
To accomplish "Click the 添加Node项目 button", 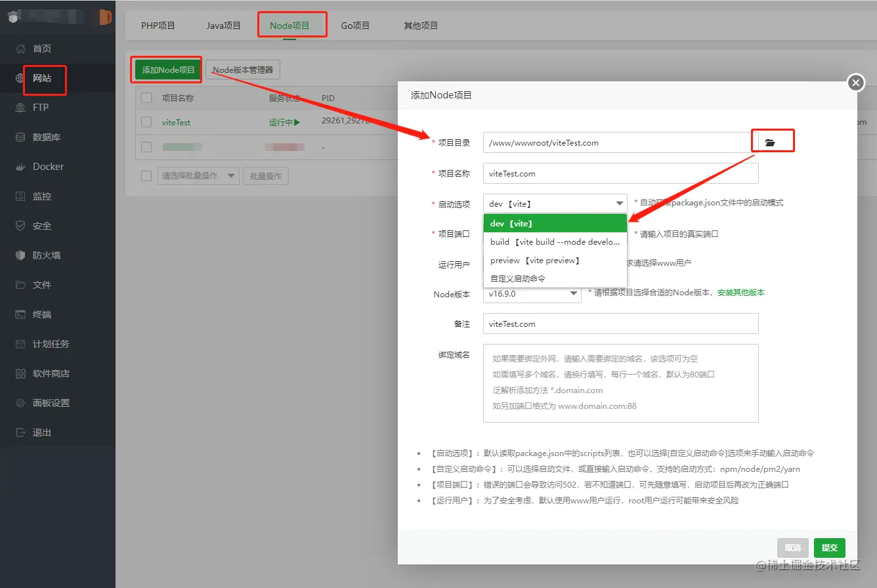I will (x=169, y=70).
